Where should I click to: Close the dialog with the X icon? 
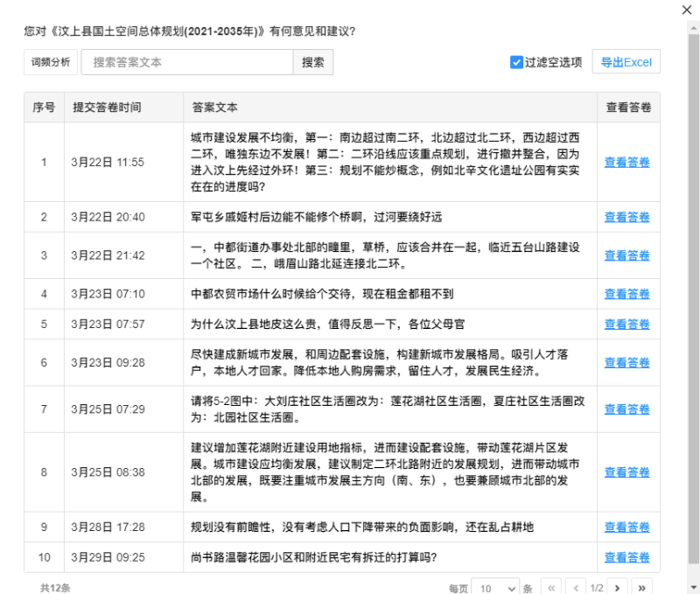(686, 10)
